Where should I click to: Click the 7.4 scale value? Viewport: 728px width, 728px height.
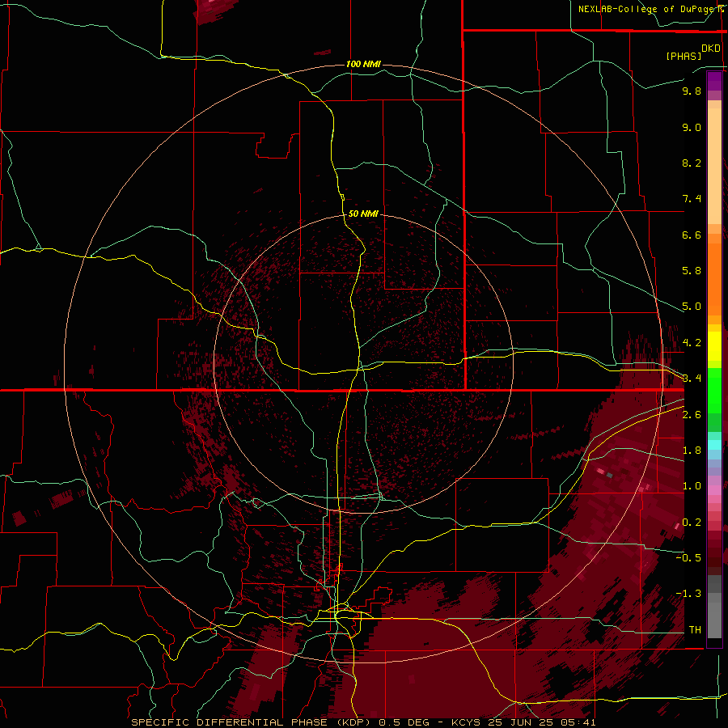tap(692, 199)
